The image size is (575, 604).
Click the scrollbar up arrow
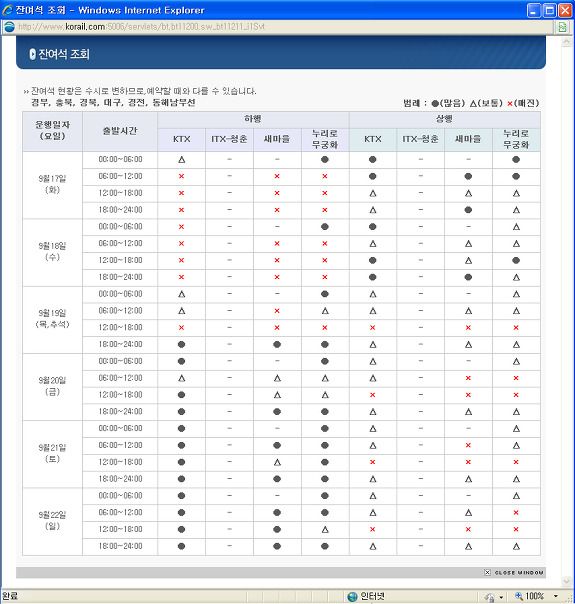tap(566, 42)
